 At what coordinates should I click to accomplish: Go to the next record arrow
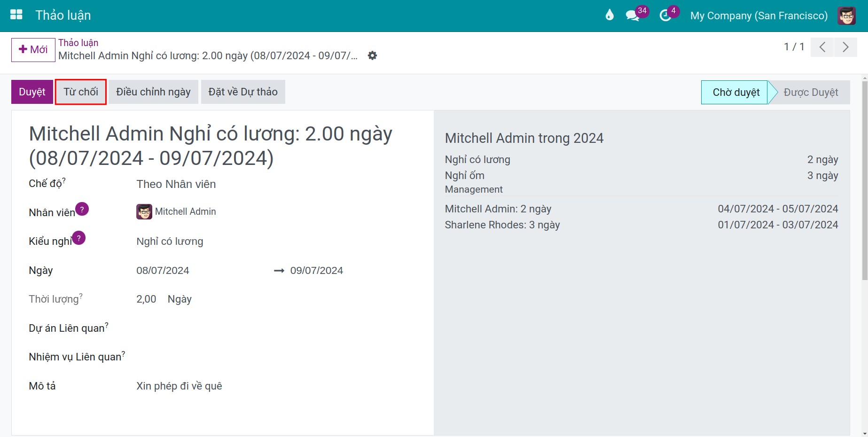point(845,47)
